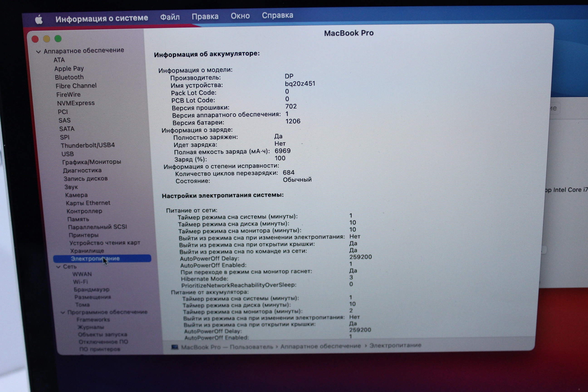Select Thunderbolt/USB4 in the sidebar
Image resolution: width=588 pixels, height=392 pixels.
tap(88, 145)
